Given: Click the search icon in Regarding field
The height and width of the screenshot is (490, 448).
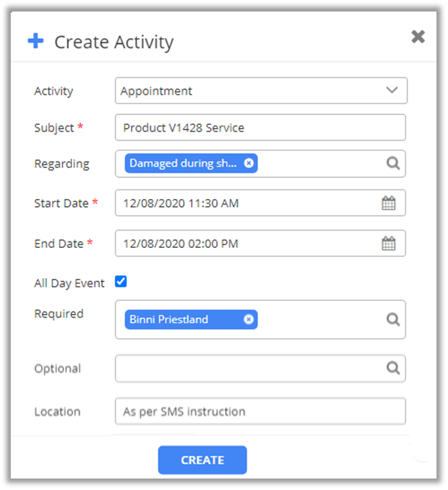Looking at the screenshot, I should 393,163.
